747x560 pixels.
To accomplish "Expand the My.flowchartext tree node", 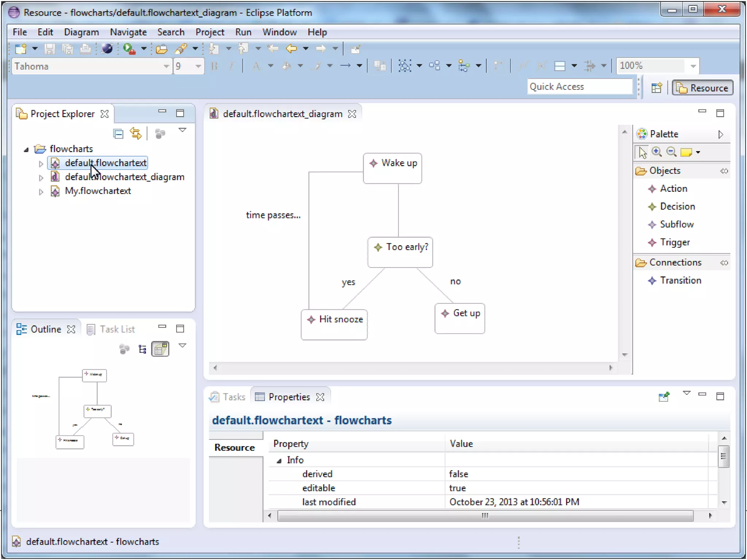I will click(x=41, y=191).
